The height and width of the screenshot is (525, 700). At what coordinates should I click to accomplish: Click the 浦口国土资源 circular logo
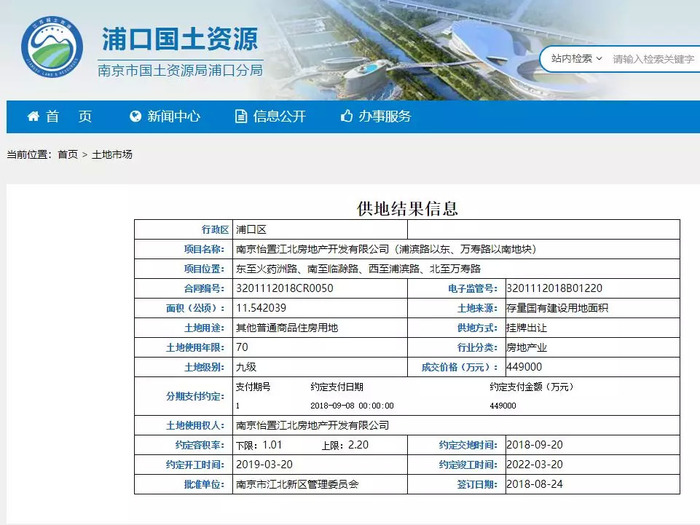pos(52,46)
